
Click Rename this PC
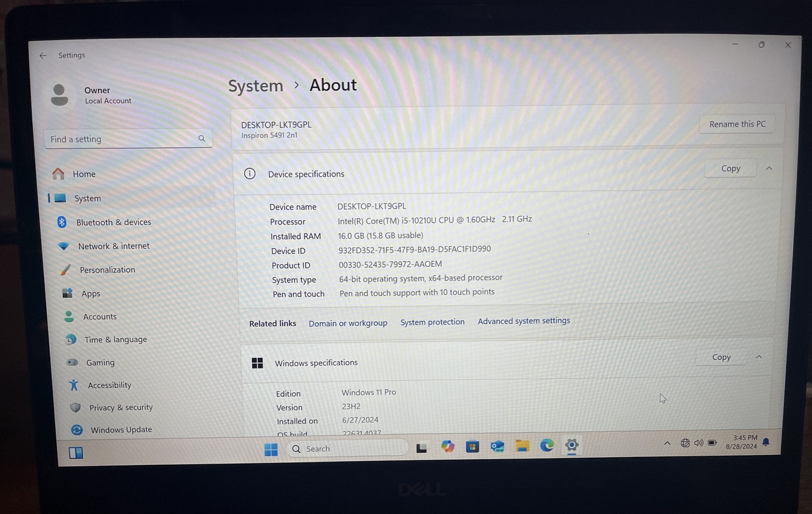(x=737, y=124)
